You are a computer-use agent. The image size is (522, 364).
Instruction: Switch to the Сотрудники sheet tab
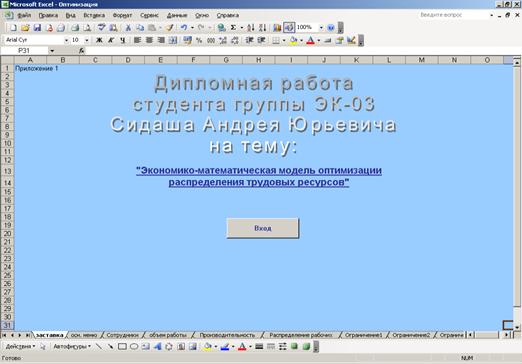tap(122, 335)
